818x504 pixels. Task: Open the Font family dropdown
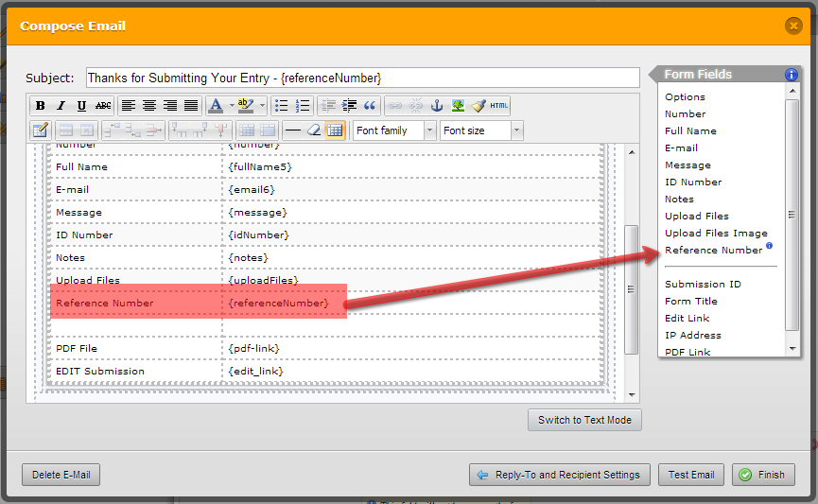coord(394,130)
